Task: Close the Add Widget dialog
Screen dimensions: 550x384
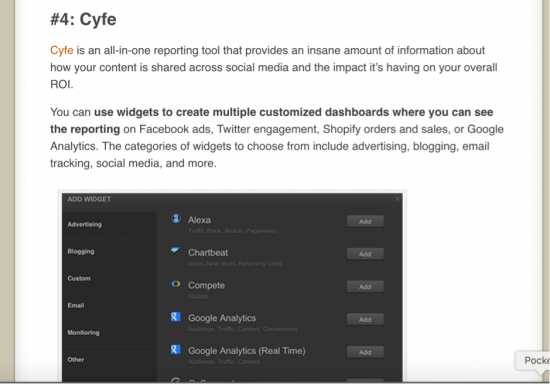Action: [x=397, y=199]
